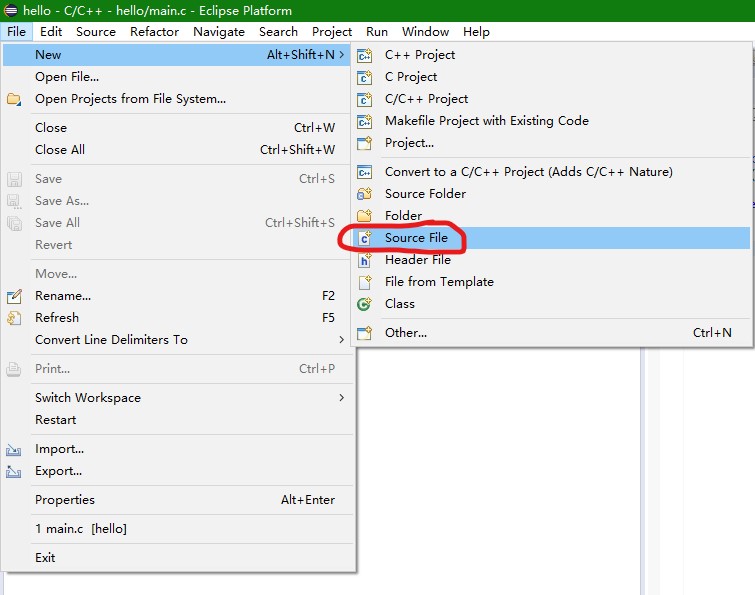Select Class entry in New submenu

[551, 304]
